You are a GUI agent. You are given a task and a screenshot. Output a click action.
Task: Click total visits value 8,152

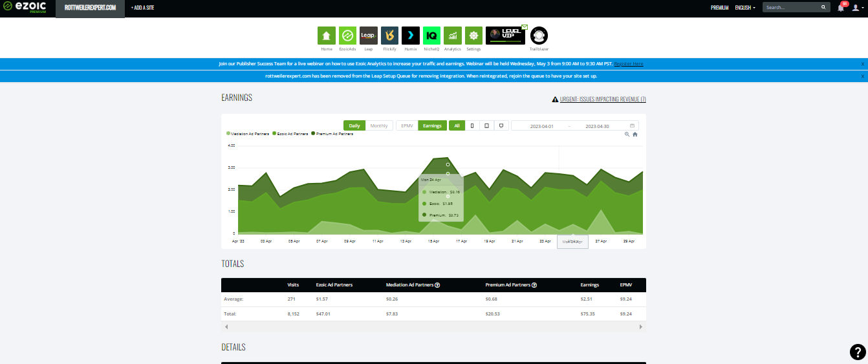(293, 314)
